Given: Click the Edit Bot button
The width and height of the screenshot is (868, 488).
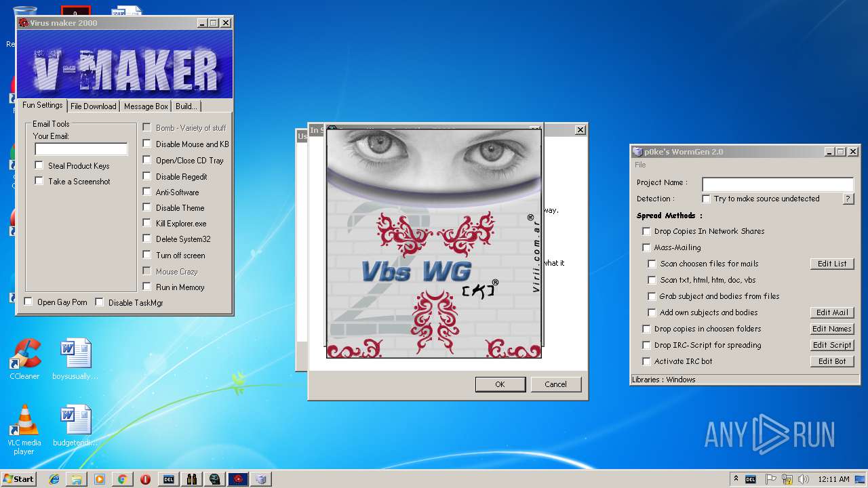Looking at the screenshot, I should (x=832, y=361).
